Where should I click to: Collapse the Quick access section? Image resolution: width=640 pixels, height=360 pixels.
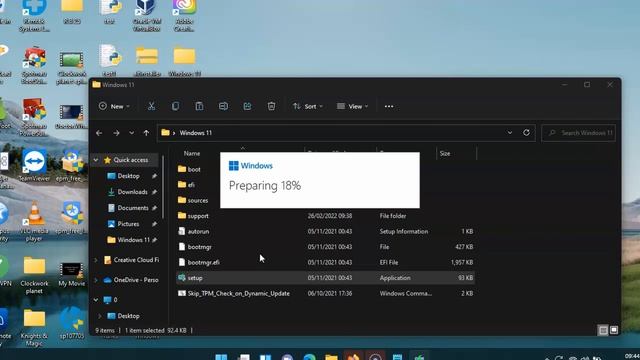pos(96,160)
